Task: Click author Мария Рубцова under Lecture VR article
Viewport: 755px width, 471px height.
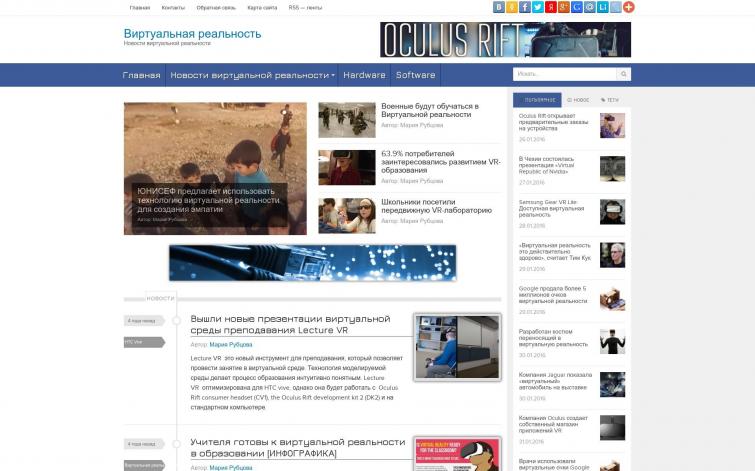Action: [x=231, y=345]
